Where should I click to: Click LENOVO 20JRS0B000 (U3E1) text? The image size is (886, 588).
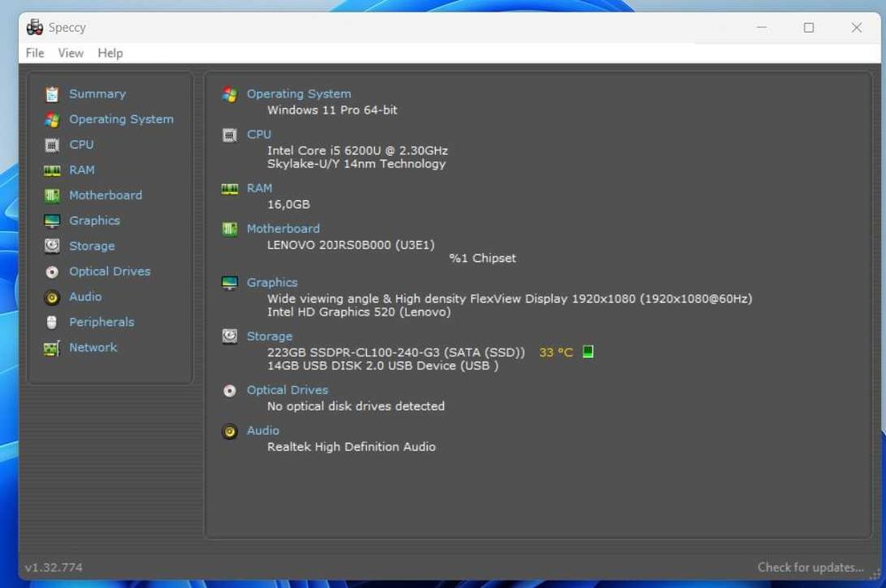(x=351, y=245)
